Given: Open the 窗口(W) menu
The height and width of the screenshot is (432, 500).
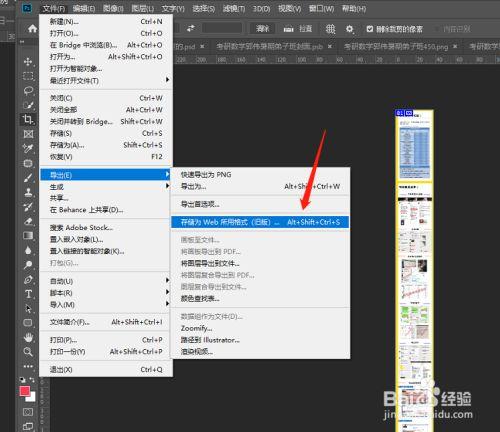Looking at the screenshot, I should [x=321, y=8].
